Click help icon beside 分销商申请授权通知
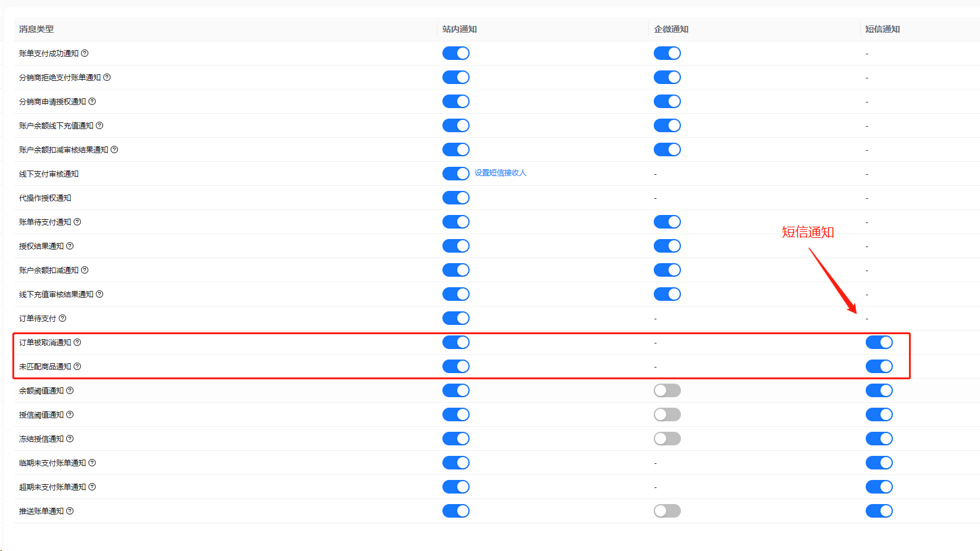 (x=92, y=101)
